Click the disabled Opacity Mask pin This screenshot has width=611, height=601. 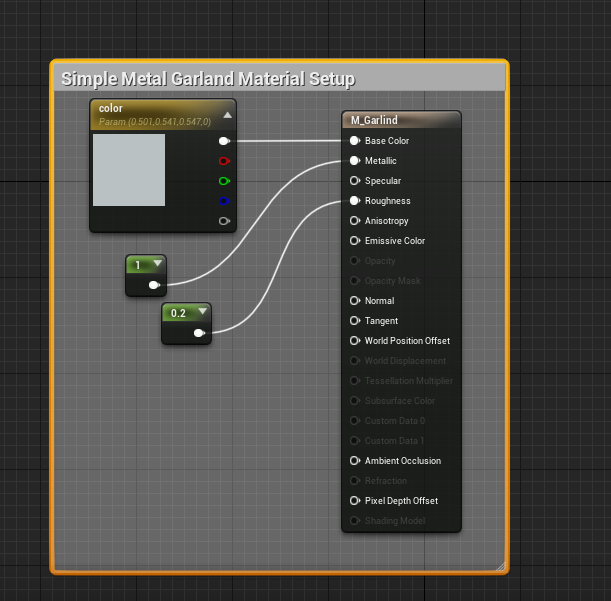(x=355, y=281)
